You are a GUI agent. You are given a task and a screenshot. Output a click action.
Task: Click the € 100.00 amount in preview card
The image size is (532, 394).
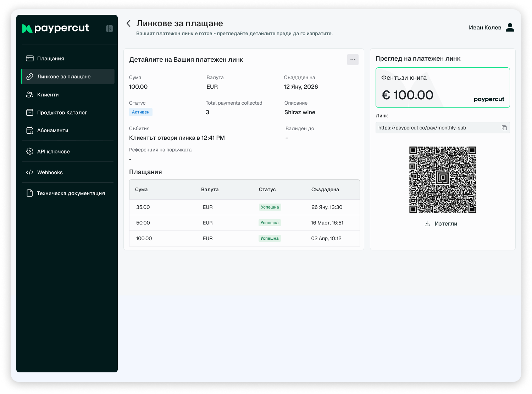408,95
